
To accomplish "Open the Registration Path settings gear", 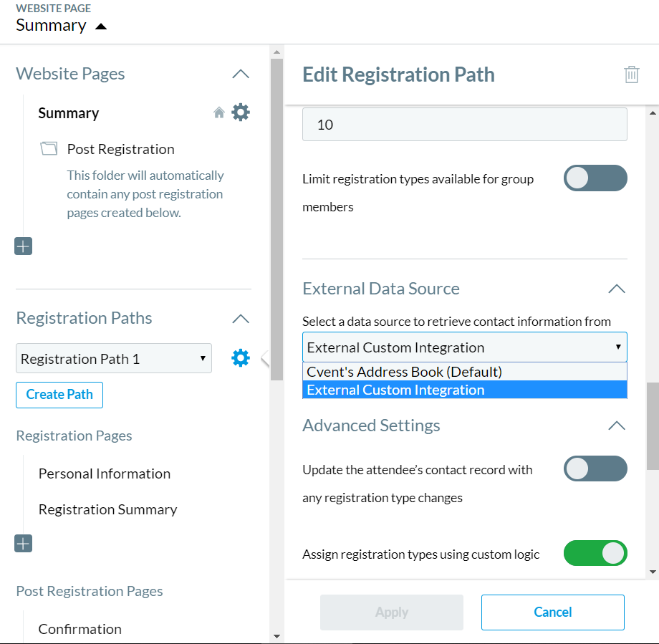I will pos(241,358).
